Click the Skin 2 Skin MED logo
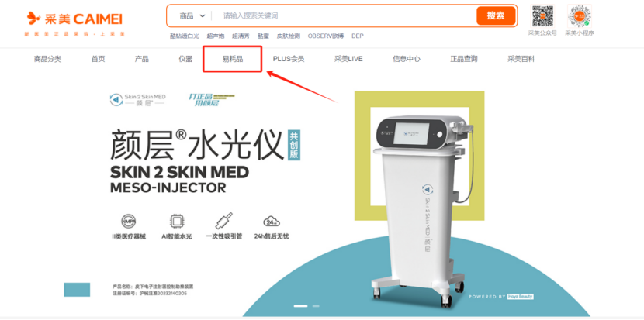The height and width of the screenshot is (320, 644). click(x=137, y=99)
